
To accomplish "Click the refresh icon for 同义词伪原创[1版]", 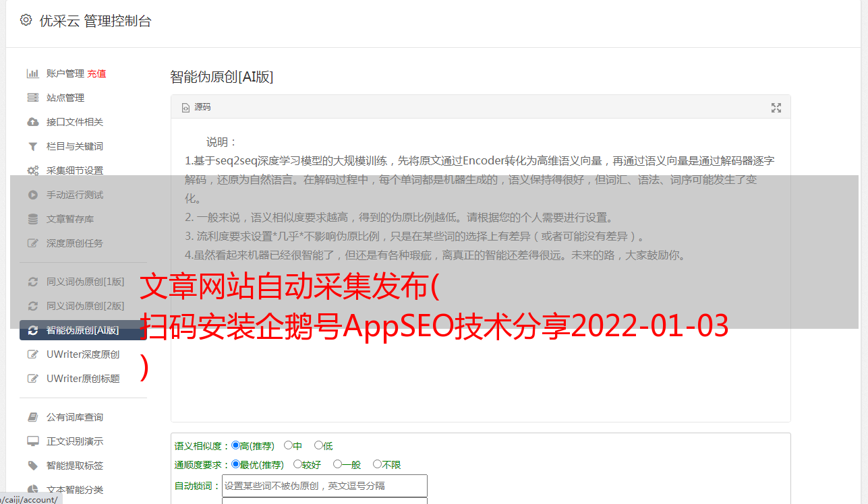I will (32, 282).
